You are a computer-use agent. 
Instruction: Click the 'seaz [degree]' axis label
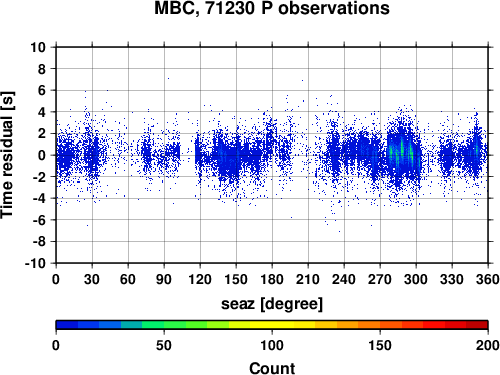(x=272, y=304)
